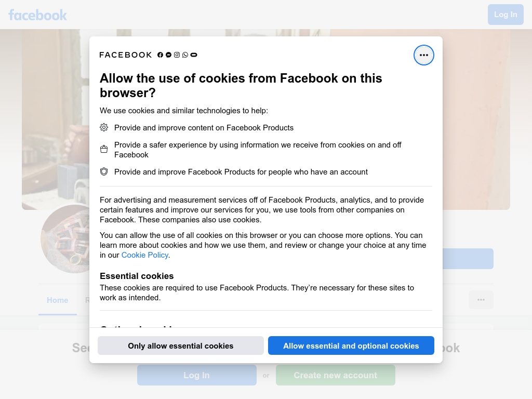Viewport: 532px width, 399px height.
Task: Click the shield icon beside account products text
Action: tap(104, 171)
